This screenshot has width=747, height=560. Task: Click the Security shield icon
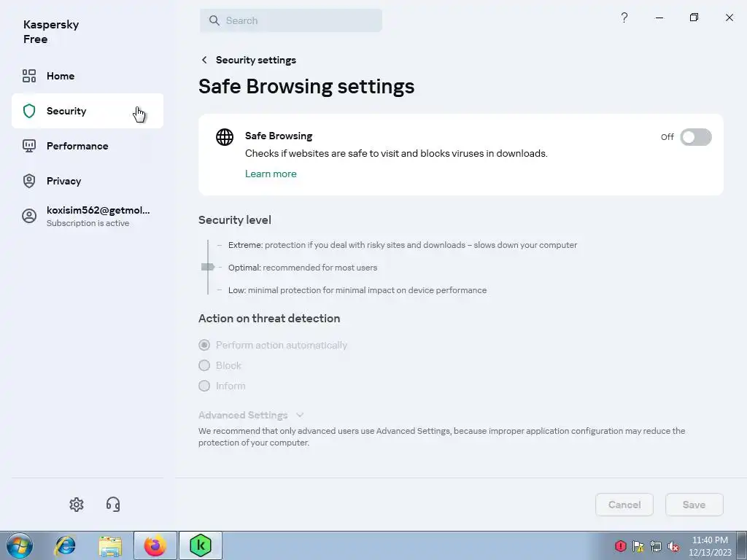click(29, 111)
